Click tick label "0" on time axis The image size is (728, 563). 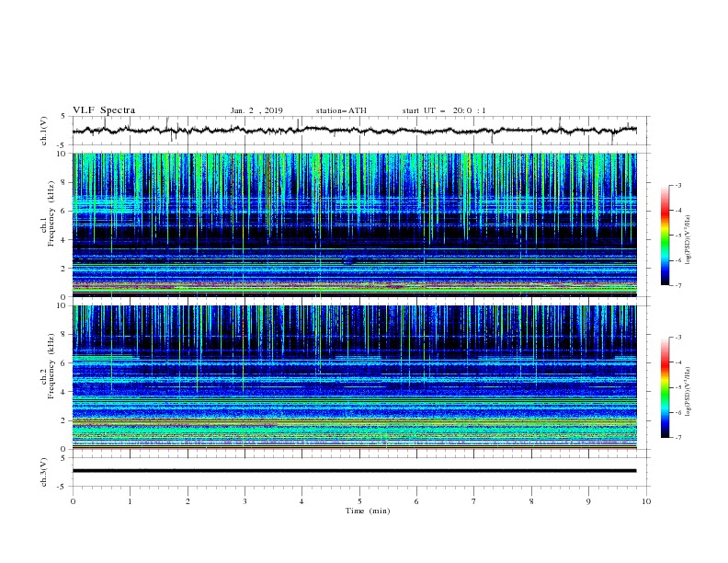coord(73,501)
